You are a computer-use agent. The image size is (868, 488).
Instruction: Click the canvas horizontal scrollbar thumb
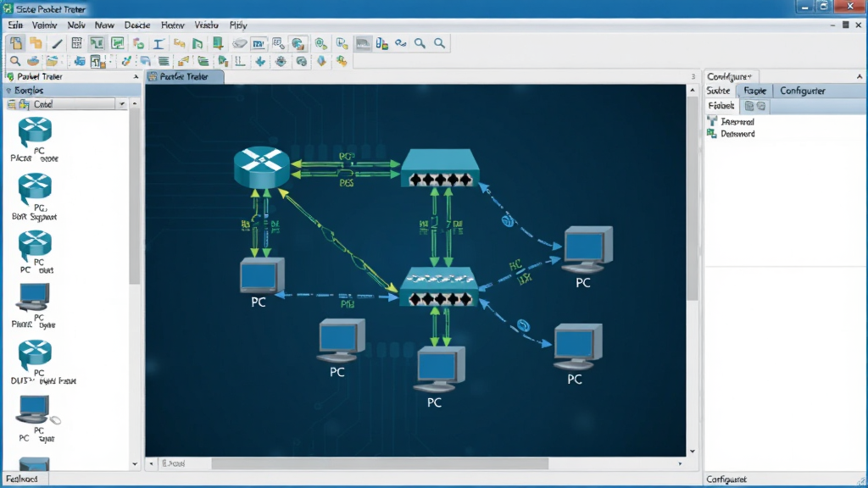click(x=380, y=463)
